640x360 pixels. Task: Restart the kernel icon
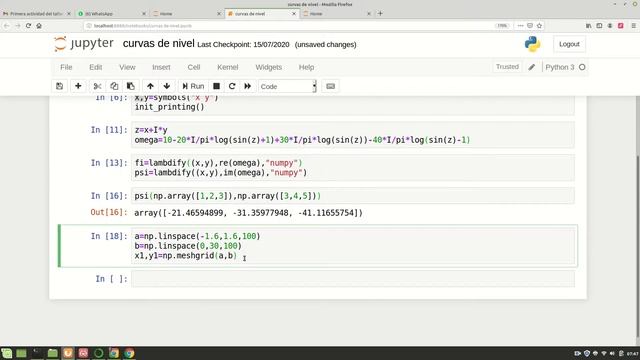232,86
